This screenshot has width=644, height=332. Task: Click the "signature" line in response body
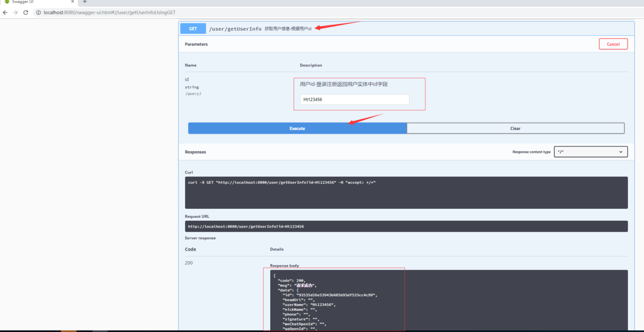(x=301, y=319)
